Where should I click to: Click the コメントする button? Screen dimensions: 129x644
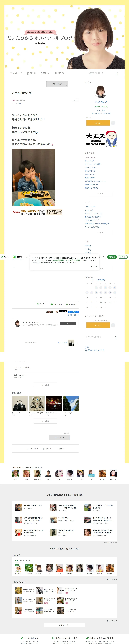56,304
